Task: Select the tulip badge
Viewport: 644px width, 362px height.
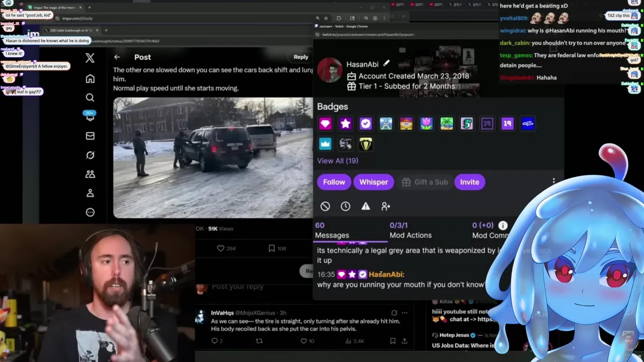Action: (426, 124)
